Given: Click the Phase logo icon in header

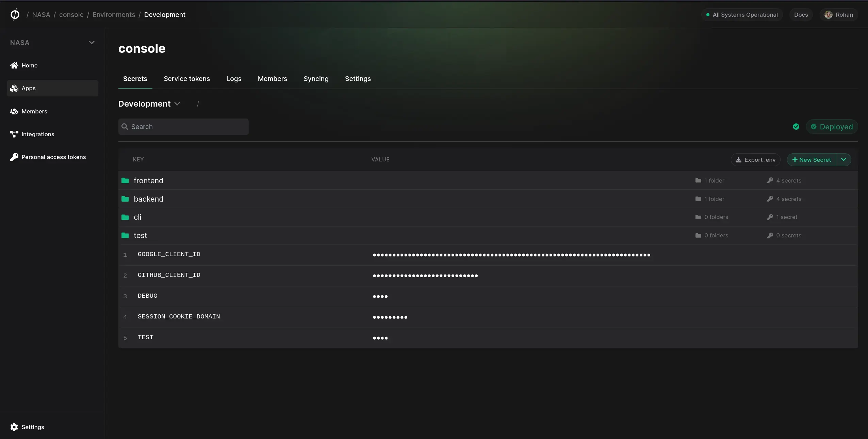Looking at the screenshot, I should point(15,15).
